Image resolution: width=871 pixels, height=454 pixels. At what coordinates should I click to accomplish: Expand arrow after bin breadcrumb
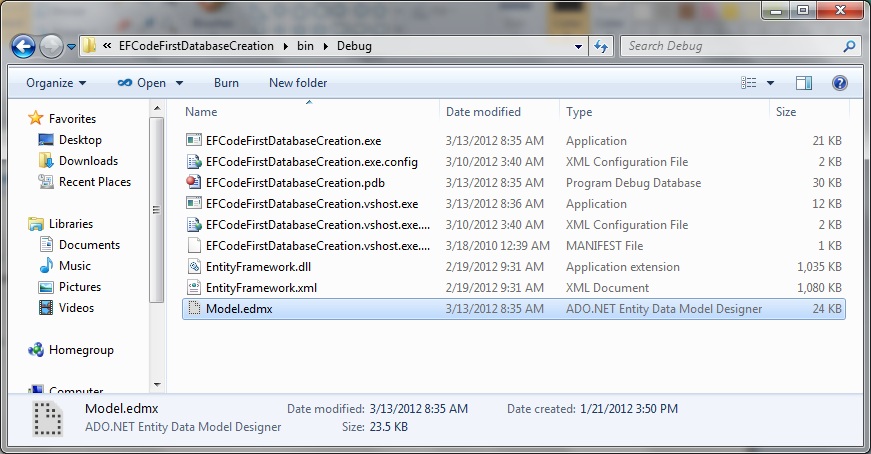[x=326, y=47]
